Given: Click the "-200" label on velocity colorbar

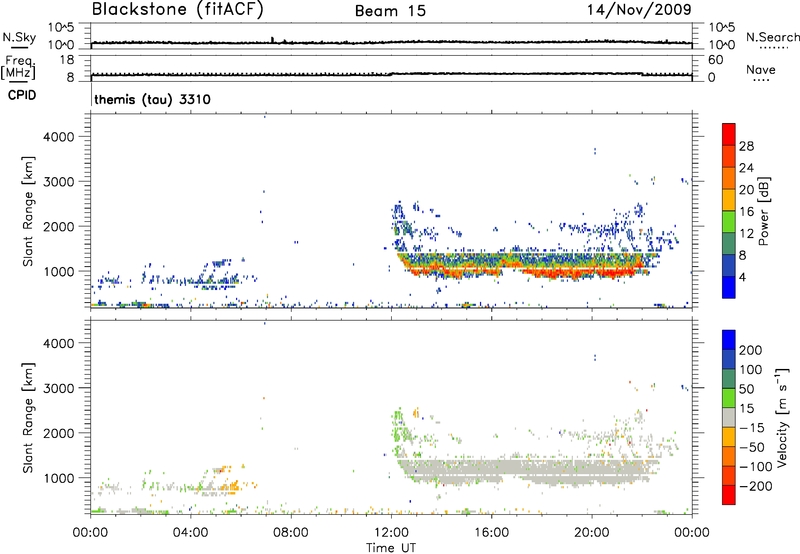Looking at the screenshot, I should [755, 486].
